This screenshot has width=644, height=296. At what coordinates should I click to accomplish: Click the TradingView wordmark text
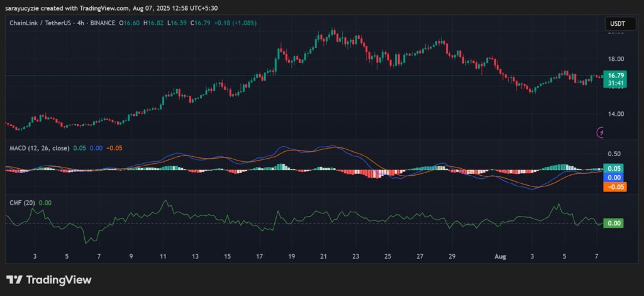(59, 280)
